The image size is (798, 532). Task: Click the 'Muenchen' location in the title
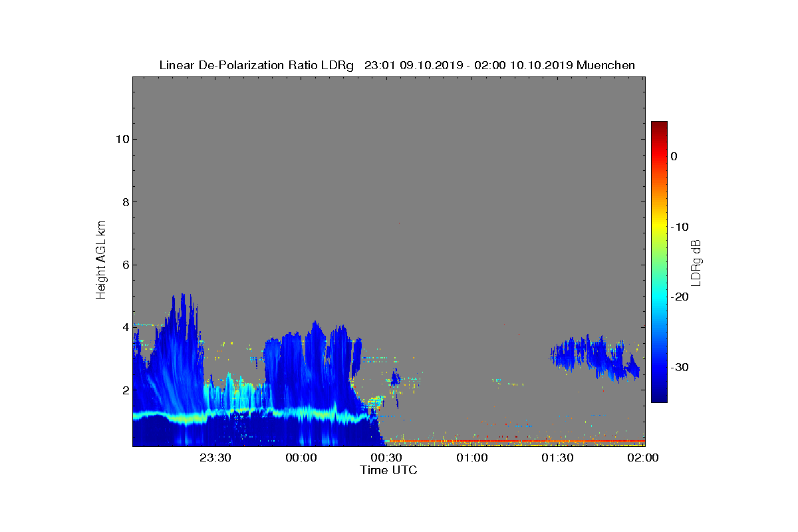pos(606,65)
